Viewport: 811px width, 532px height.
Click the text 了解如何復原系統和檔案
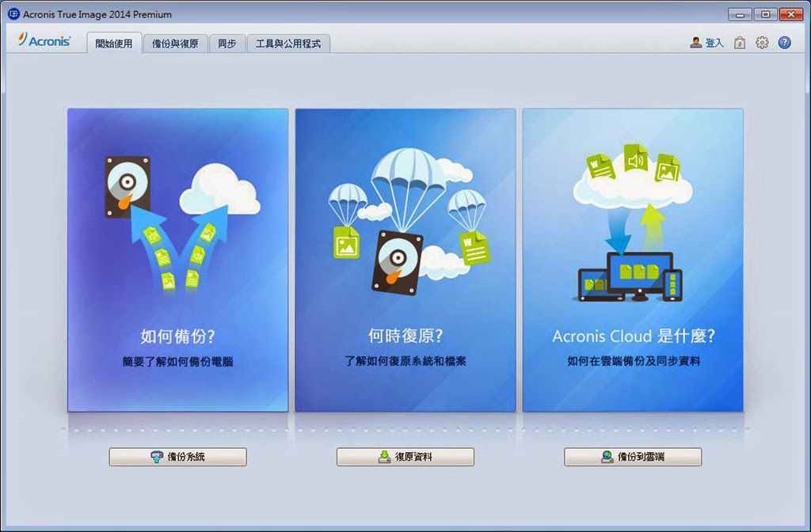(405, 361)
